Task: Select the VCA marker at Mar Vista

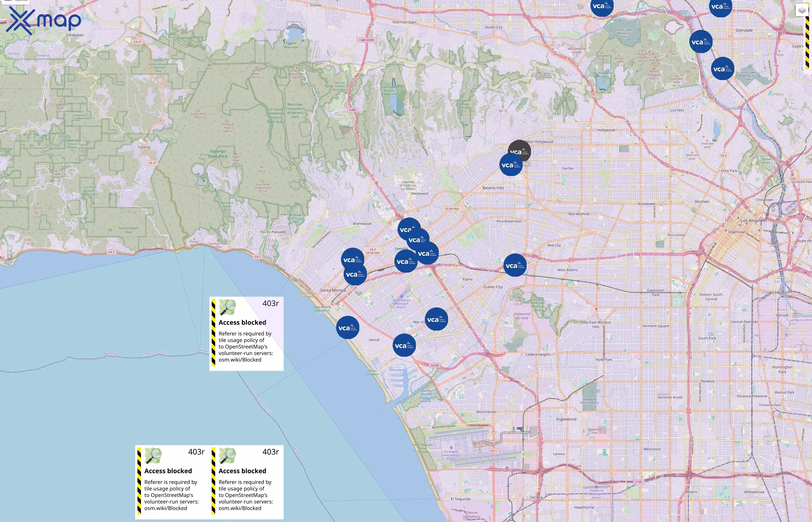Action: [436, 319]
